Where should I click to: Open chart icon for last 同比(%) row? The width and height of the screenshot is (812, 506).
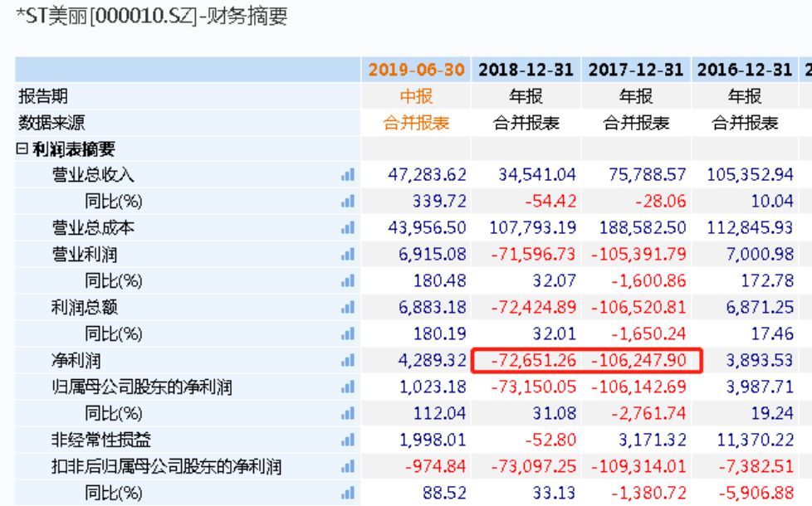[348, 493]
